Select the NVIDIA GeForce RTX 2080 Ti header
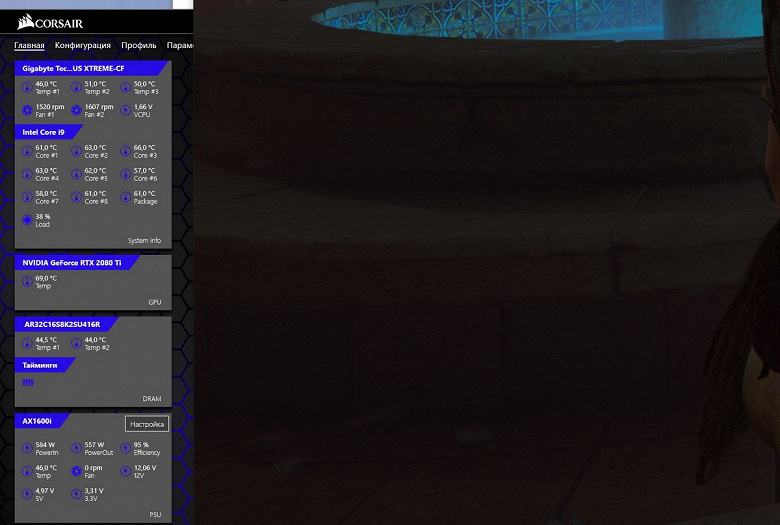 [77, 262]
